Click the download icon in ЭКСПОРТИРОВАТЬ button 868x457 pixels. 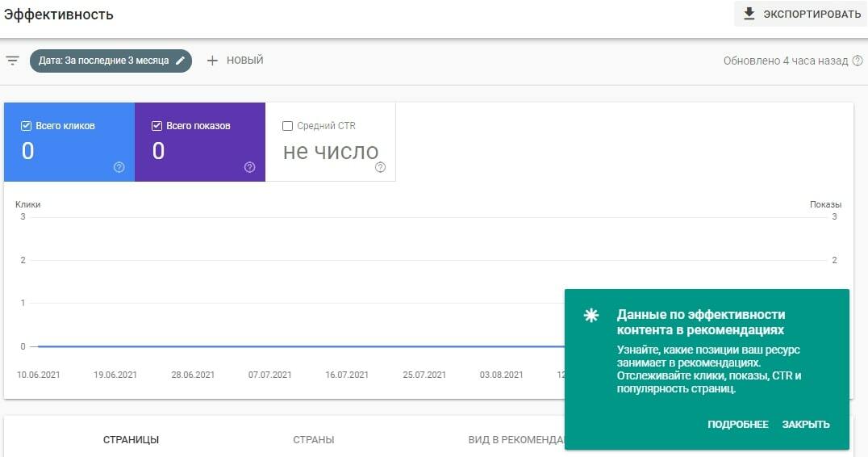pos(749,14)
